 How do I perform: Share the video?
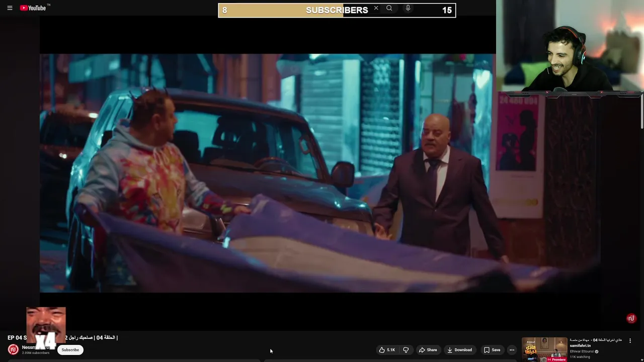pyautogui.click(x=428, y=350)
